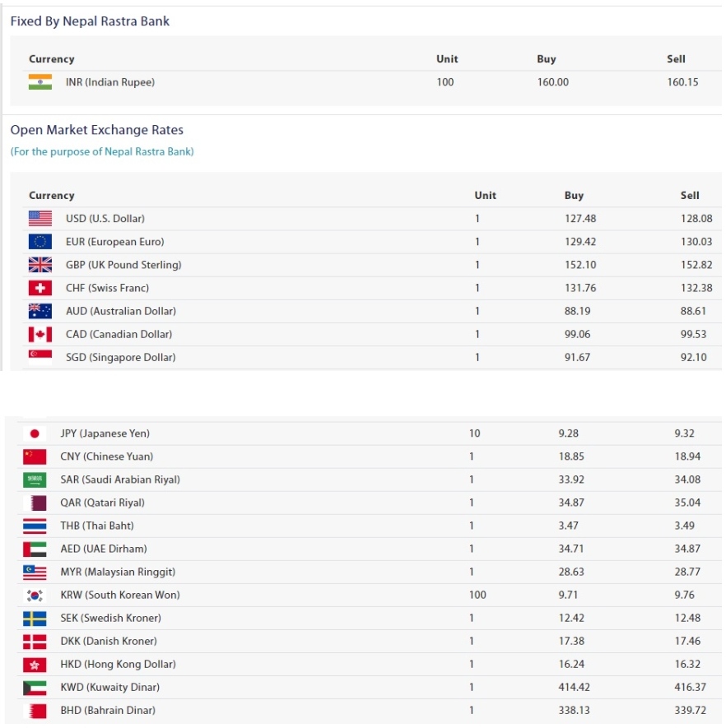Click the Kuwaiti flag icon
This screenshot has width=726, height=728.
click(35, 687)
